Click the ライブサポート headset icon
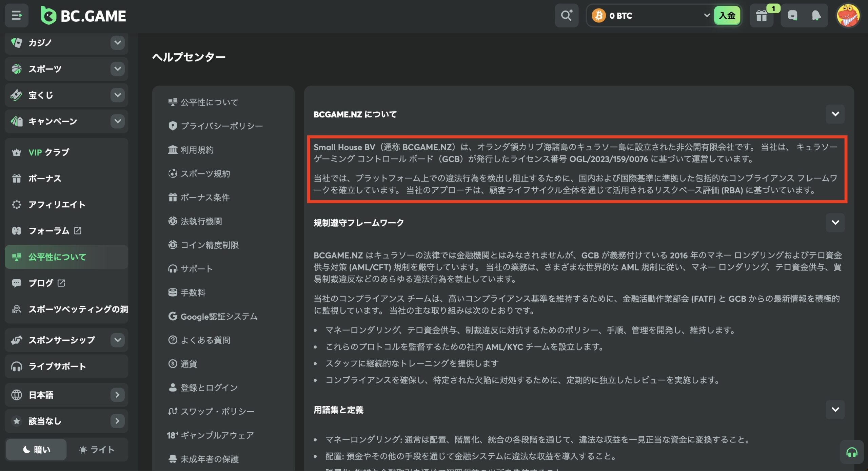This screenshot has height=471, width=868. (16, 366)
